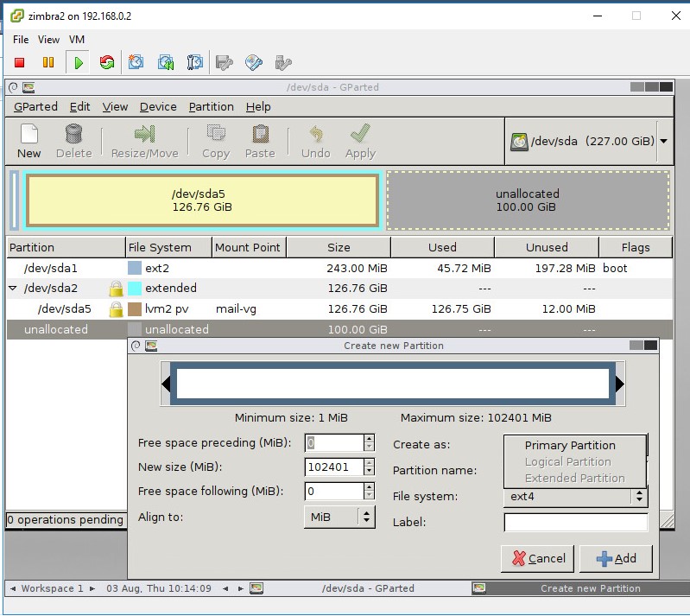Viewport: 690px width, 616px height.
Task: Click the green Play VM icon
Action: click(x=79, y=62)
